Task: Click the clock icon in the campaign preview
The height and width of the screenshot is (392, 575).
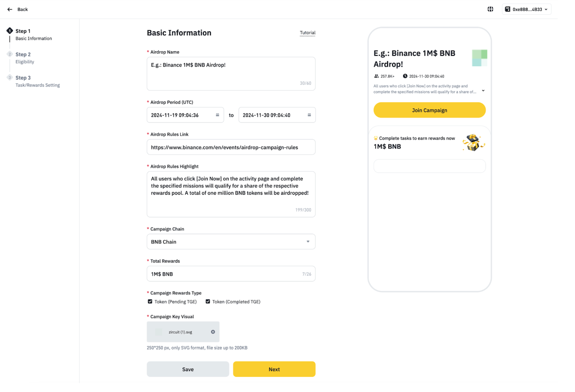Action: tap(405, 76)
